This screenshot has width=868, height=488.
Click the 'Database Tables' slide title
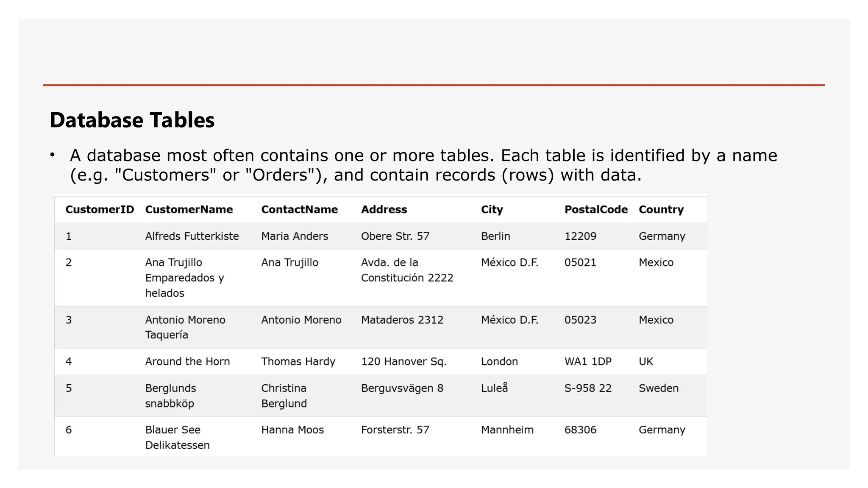coord(132,120)
